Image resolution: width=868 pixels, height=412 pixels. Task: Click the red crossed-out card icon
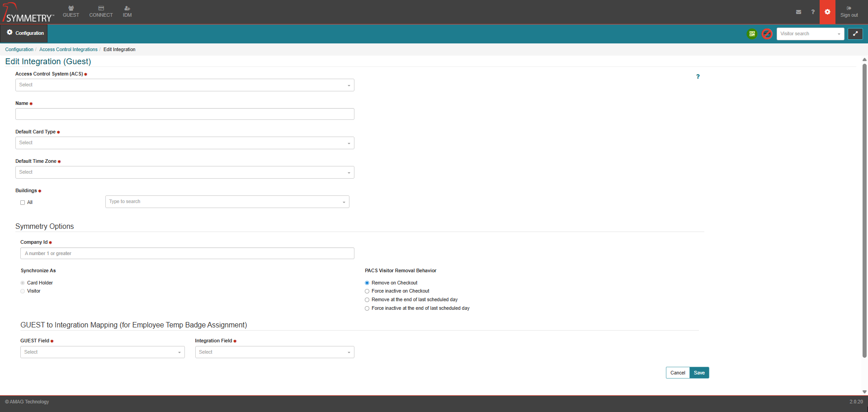(767, 34)
